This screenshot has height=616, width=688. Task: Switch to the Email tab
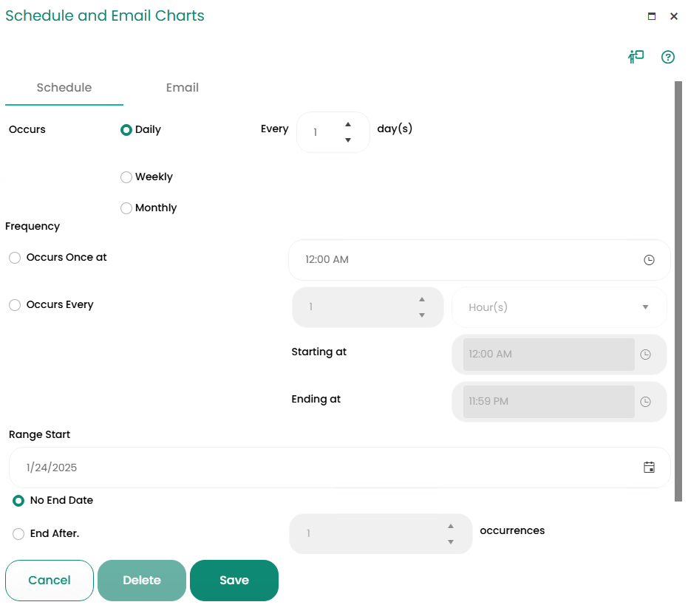183,87
